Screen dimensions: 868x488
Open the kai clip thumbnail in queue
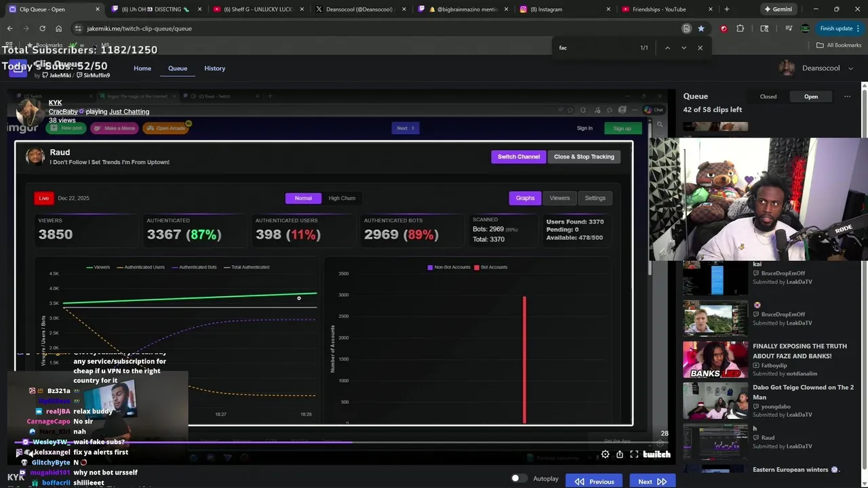[x=715, y=279]
